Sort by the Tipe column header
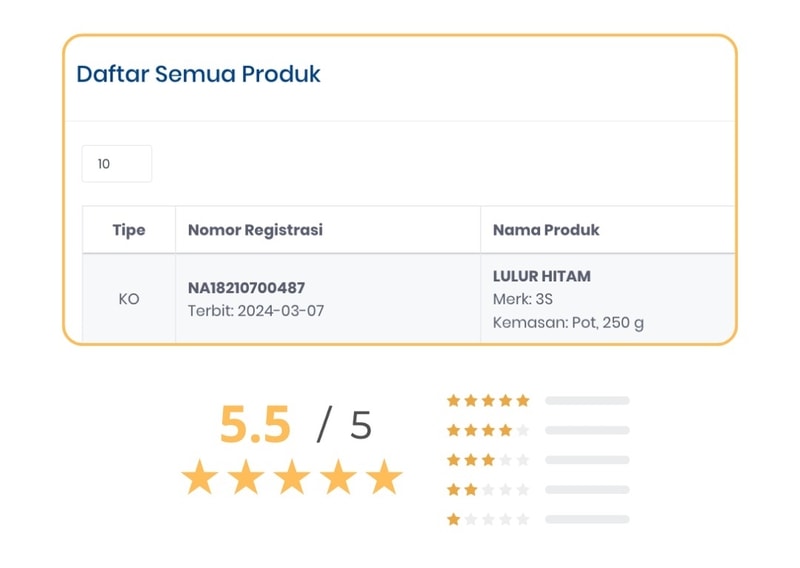Image resolution: width=800 pixels, height=568 pixels. (x=129, y=230)
